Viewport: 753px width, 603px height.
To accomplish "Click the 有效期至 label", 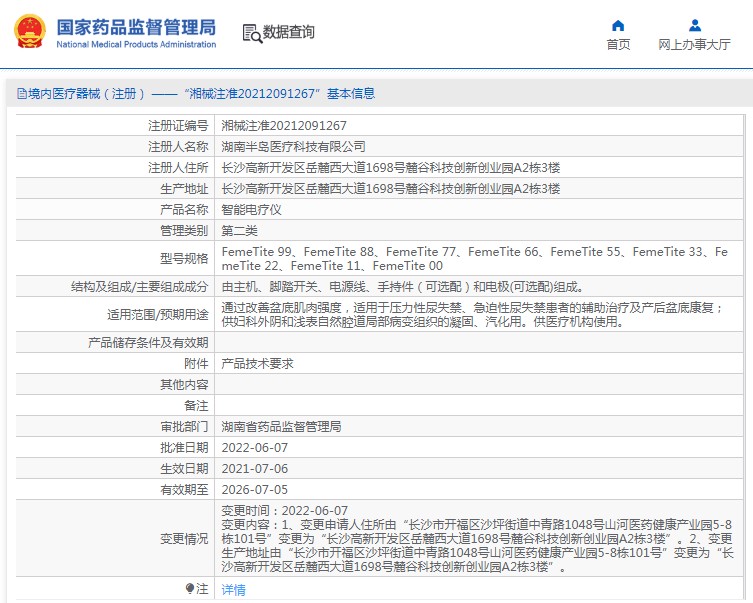I will pos(184,490).
